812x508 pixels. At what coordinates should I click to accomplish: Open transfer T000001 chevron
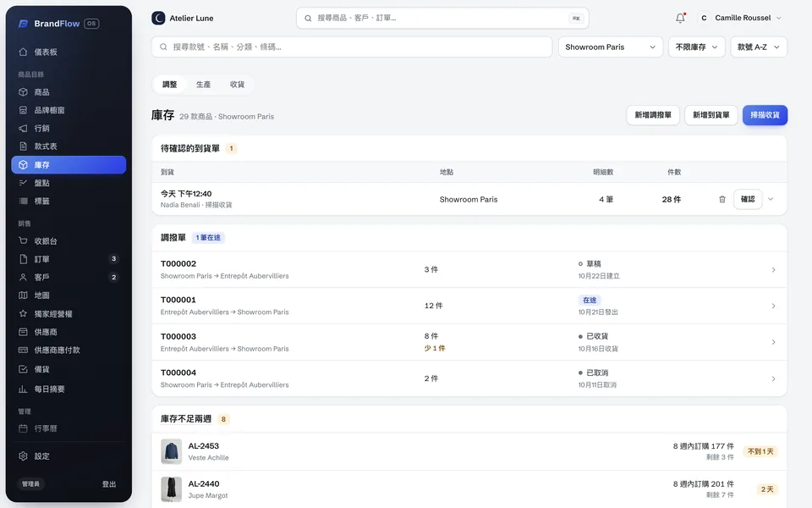click(x=773, y=306)
